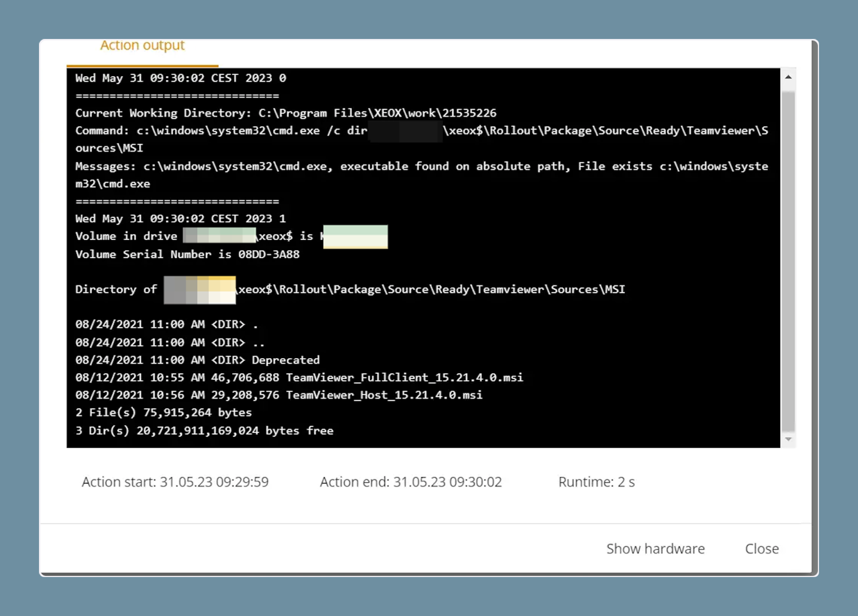The height and width of the screenshot is (616, 858).
Task: Click the 2 File(s) summary line
Action: [163, 412]
